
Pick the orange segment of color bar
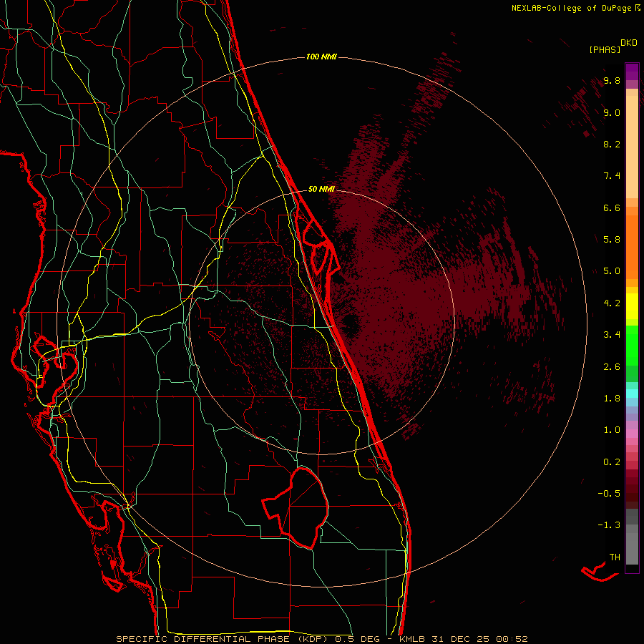click(x=632, y=246)
